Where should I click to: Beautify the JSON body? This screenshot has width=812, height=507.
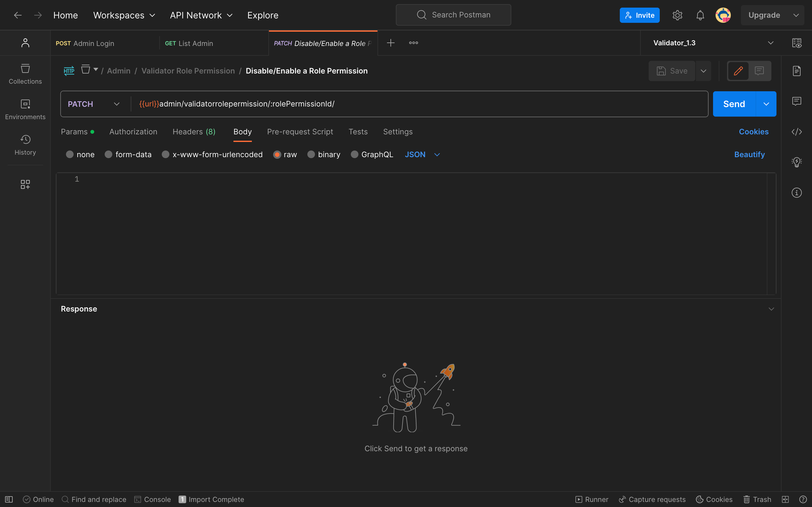pos(749,154)
